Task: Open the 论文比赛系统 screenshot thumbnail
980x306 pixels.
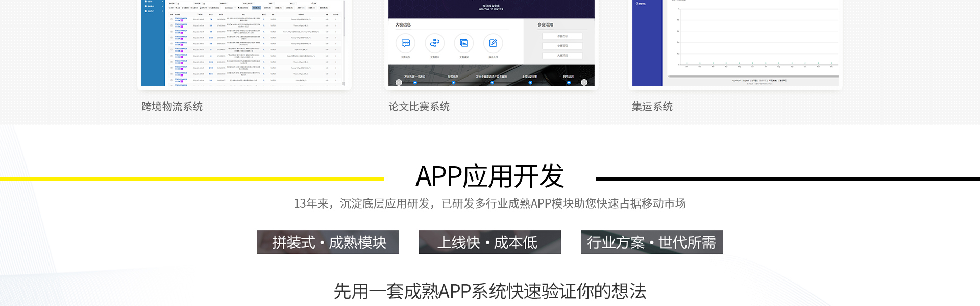Action: (491, 43)
